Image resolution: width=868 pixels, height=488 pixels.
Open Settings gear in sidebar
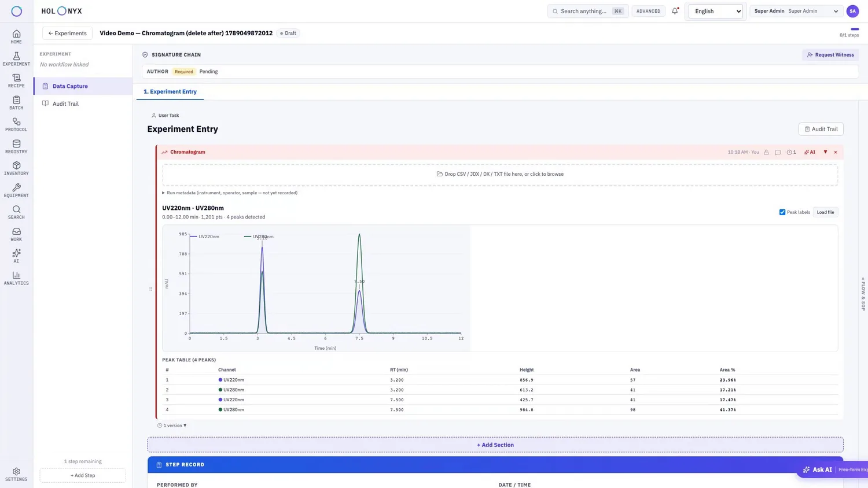tap(16, 475)
